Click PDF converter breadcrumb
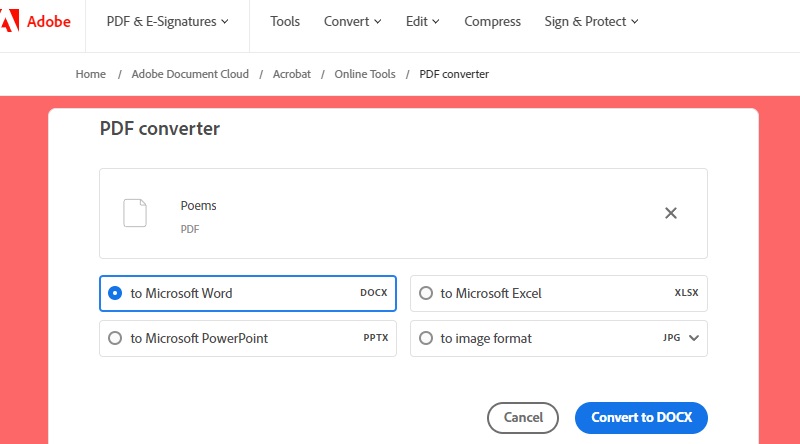Screen dimensions: 800x444 pyautogui.click(x=454, y=74)
